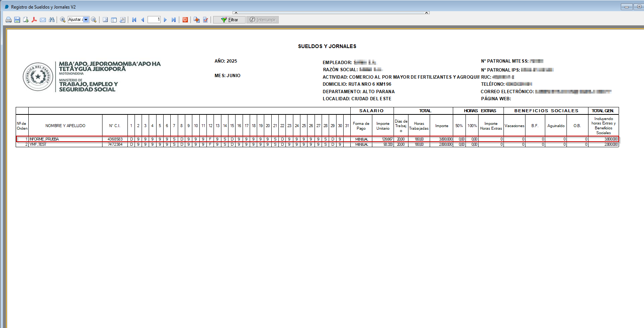Click C.I. number 4368583
Image resolution: width=644 pixels, height=328 pixels.
click(x=115, y=139)
